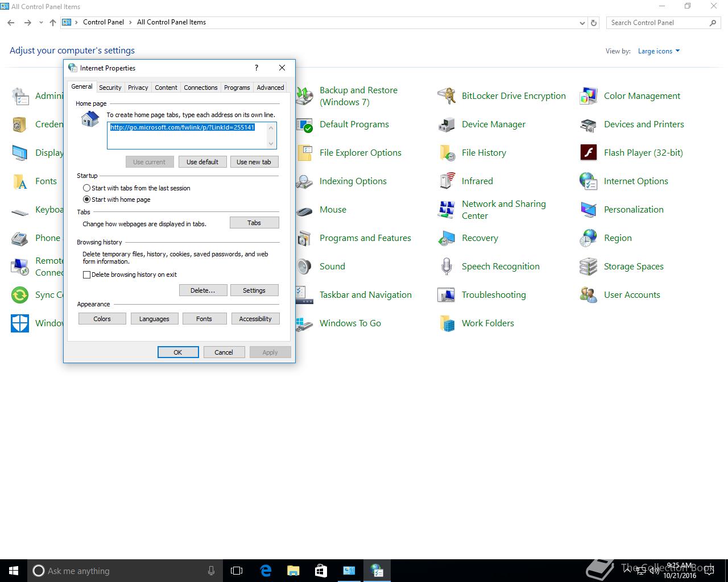Image resolution: width=728 pixels, height=582 pixels.
Task: Switch to the Advanced tab
Action: click(270, 88)
